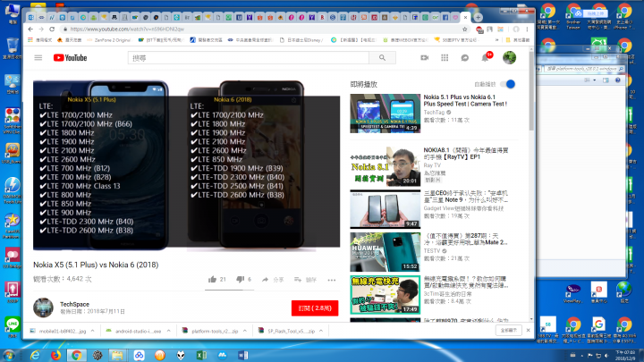The width and height of the screenshot is (644, 362).
Task: Open the Chrome three-dot menu
Action: [x=527, y=29]
